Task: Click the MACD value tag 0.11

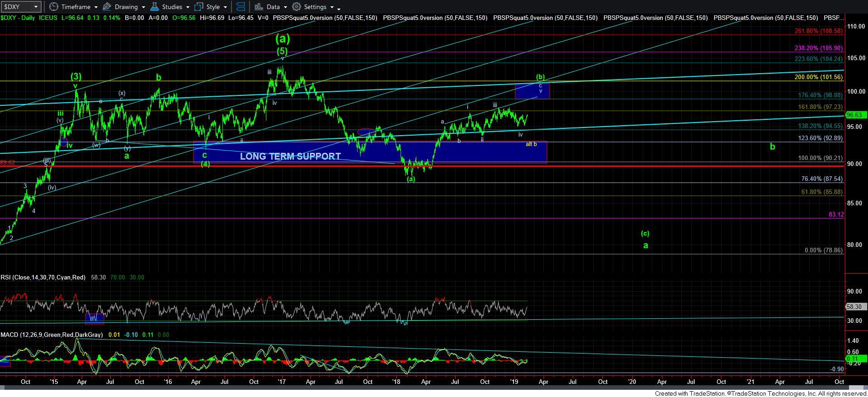Action: (x=856, y=359)
